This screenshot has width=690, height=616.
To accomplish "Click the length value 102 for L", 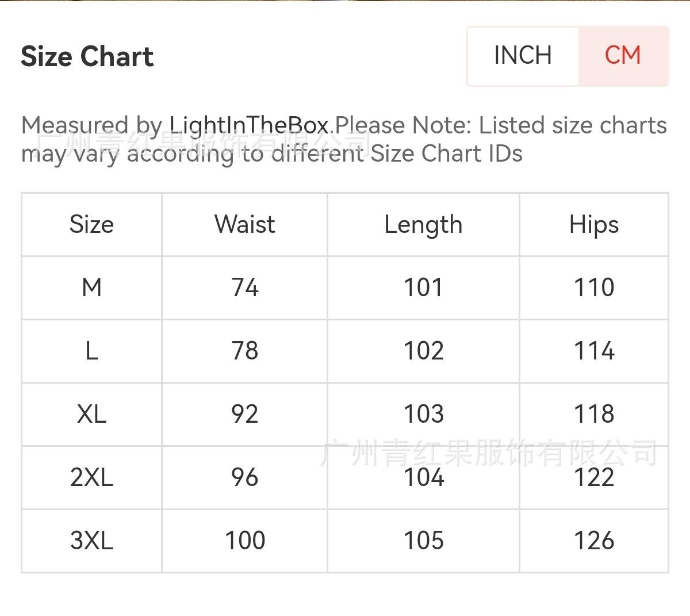I will pos(424,351).
